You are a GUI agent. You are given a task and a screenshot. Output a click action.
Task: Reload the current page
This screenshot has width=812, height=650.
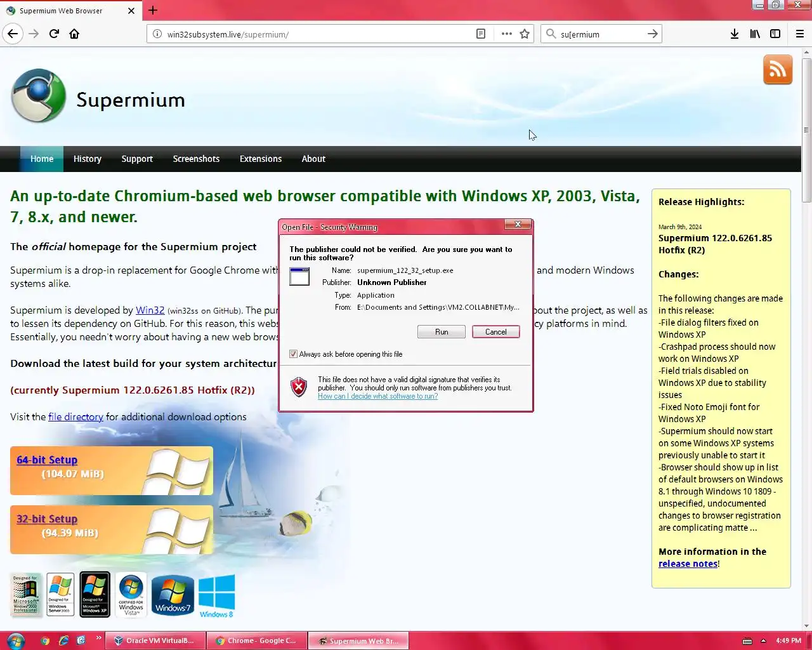click(54, 34)
